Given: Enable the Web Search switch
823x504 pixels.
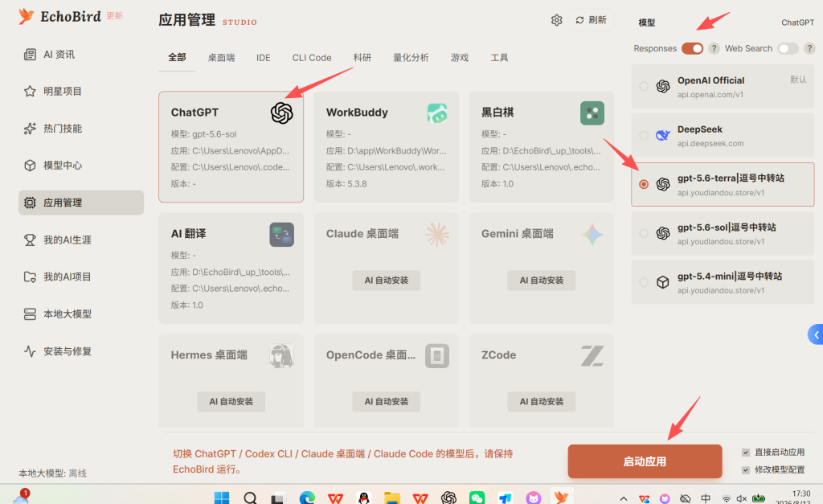Looking at the screenshot, I should pos(788,48).
